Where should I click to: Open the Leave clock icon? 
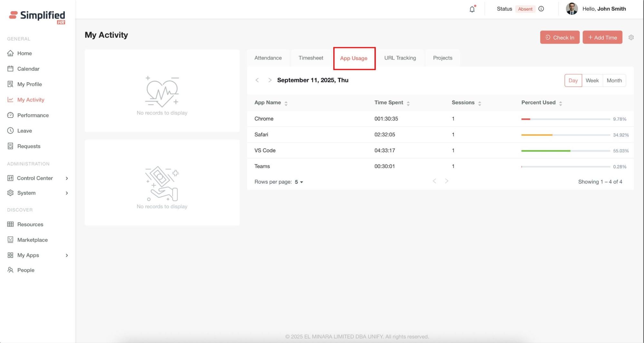(x=11, y=131)
